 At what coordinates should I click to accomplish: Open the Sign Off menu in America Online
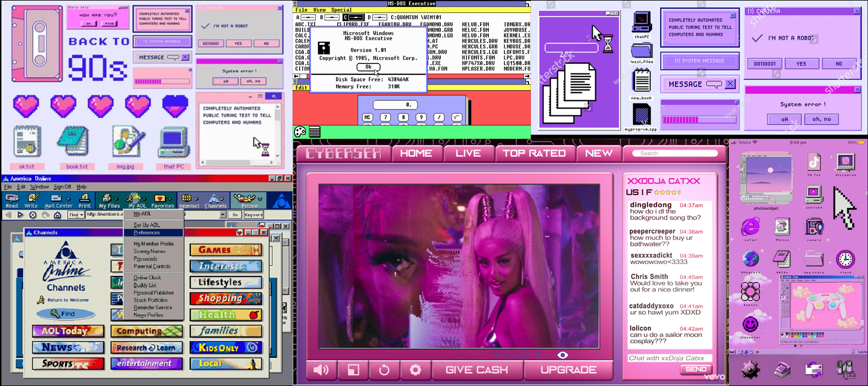[x=62, y=187]
